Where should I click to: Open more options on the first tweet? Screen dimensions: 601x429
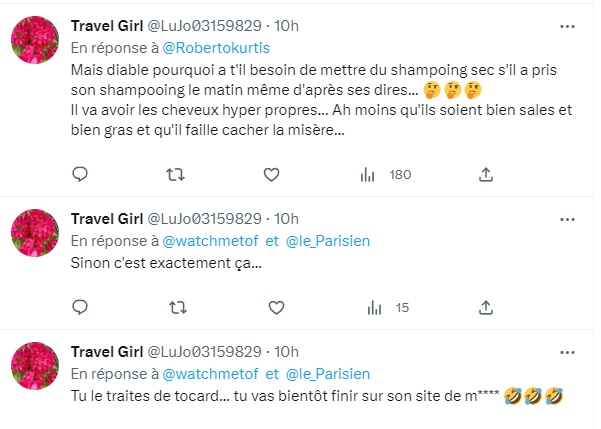tap(569, 23)
